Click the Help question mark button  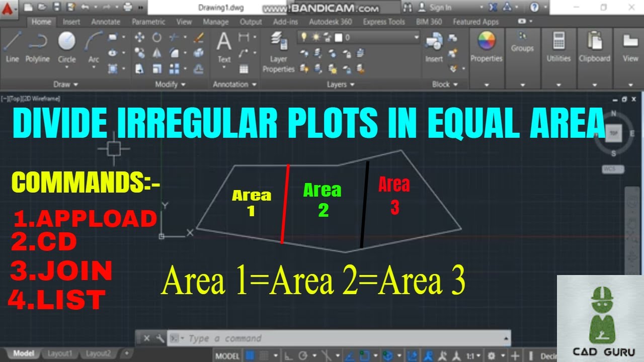(x=535, y=8)
